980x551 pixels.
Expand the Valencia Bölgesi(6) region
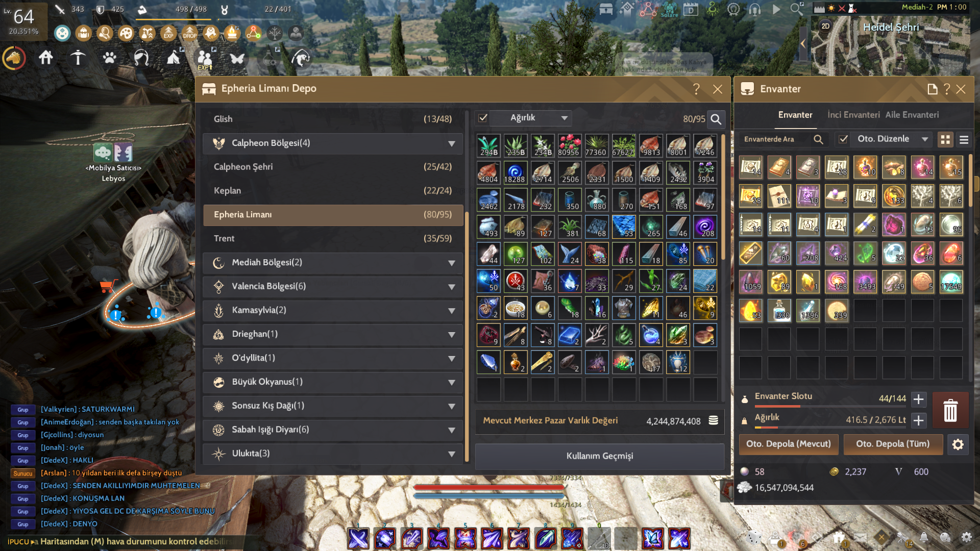[333, 286]
